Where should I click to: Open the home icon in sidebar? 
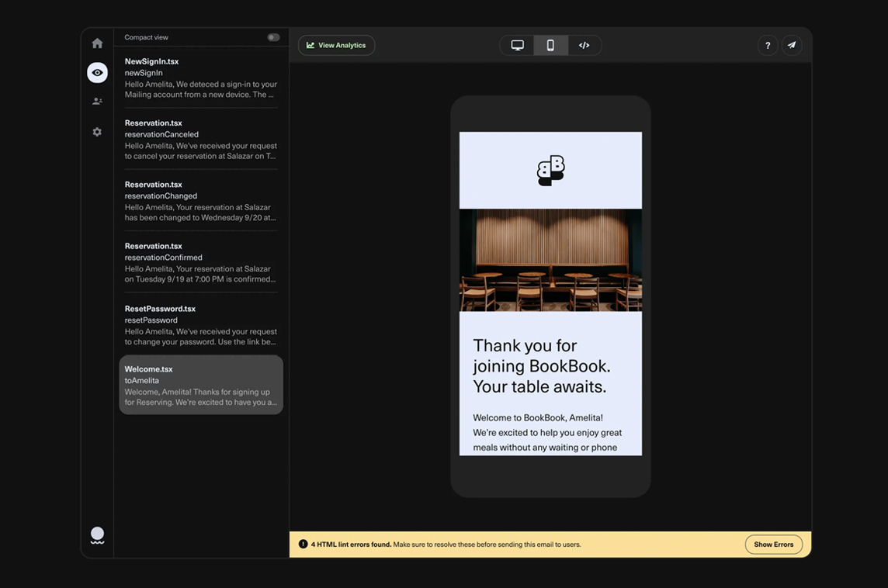pos(97,43)
